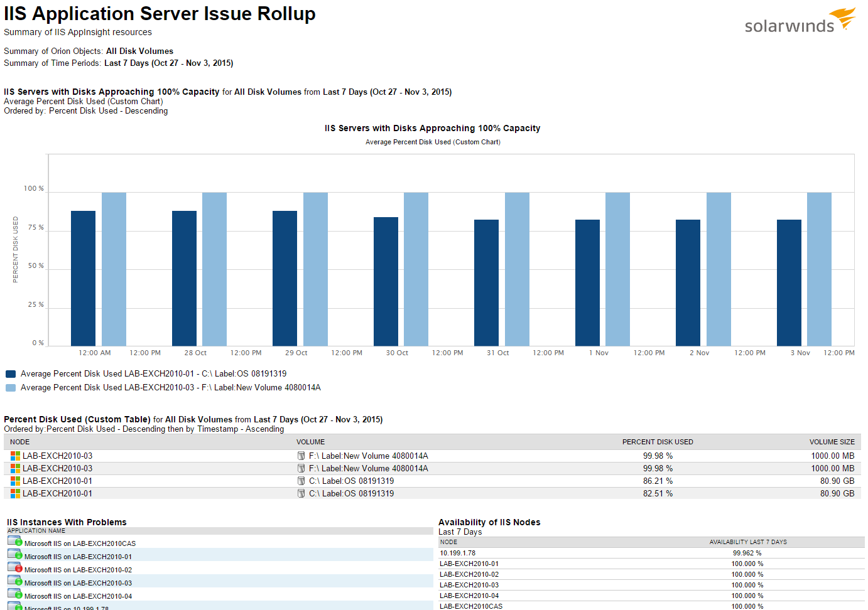Open Microsoft IIS on LAB-EXCH2010-01 link
Screen dimensions: 868x610
(x=78, y=557)
